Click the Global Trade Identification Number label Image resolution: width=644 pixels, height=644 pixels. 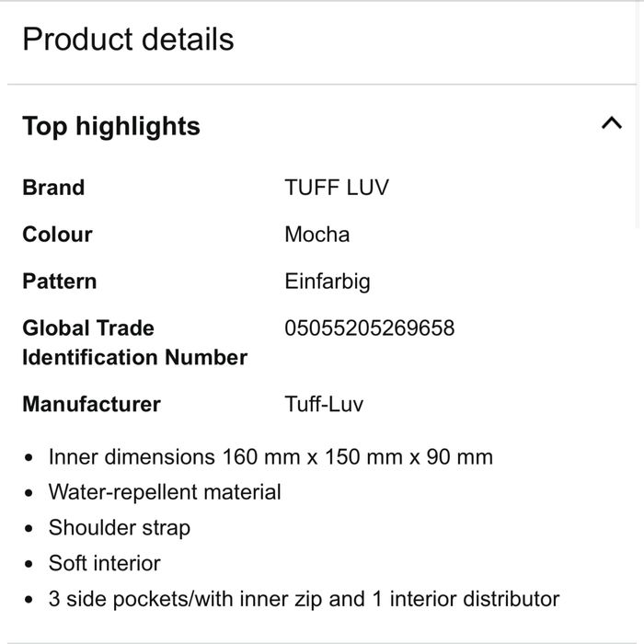[134, 342]
